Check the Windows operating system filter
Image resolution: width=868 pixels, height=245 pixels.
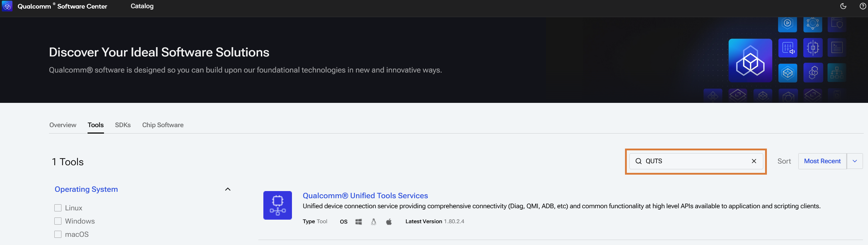tap(58, 221)
